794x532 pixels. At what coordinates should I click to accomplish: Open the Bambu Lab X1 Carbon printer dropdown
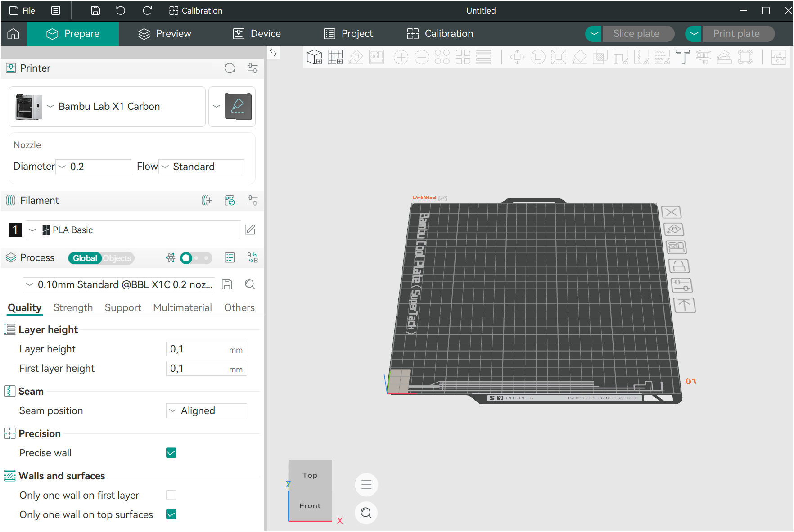tap(107, 107)
